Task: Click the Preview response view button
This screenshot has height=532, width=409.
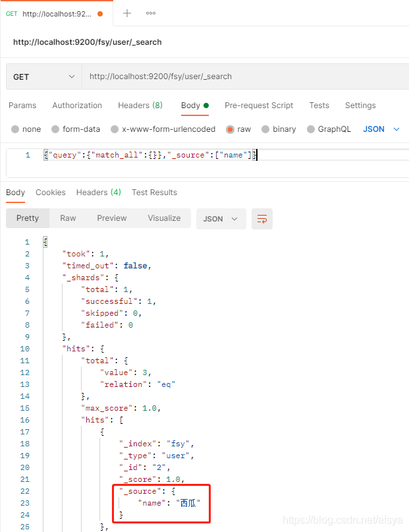Action: pos(112,218)
